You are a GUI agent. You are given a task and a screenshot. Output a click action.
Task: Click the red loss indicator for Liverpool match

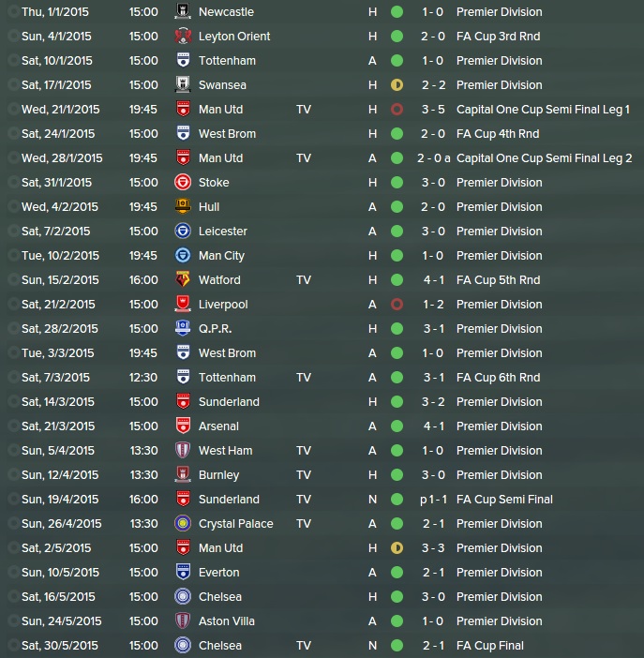click(397, 304)
